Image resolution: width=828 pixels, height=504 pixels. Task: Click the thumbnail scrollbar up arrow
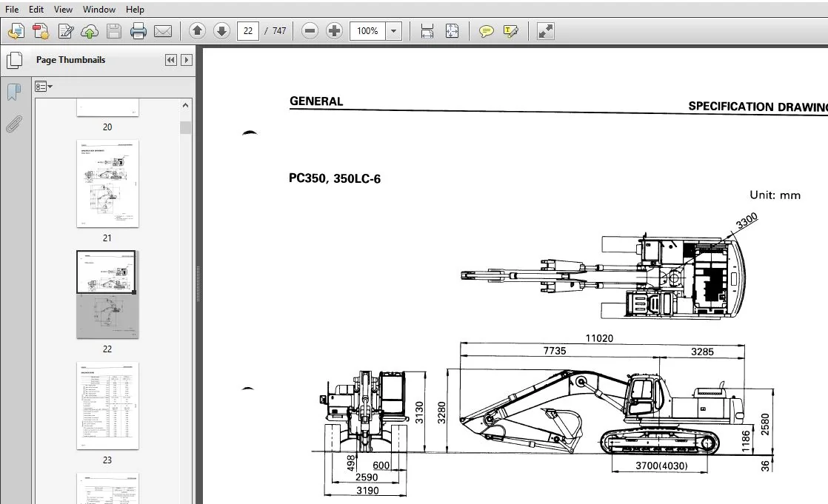(185, 106)
